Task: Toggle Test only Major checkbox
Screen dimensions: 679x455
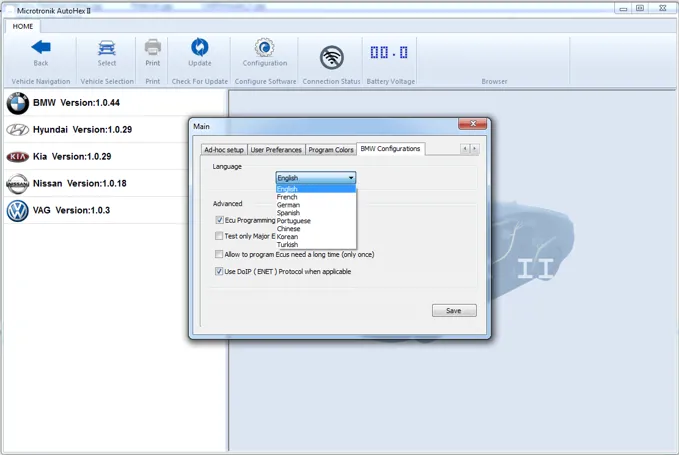Action: [219, 236]
